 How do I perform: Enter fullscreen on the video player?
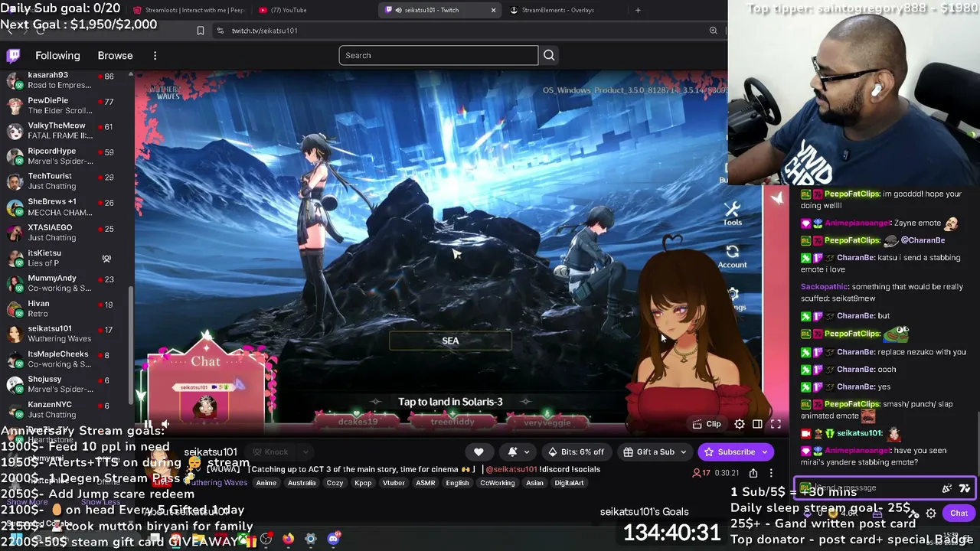click(776, 424)
